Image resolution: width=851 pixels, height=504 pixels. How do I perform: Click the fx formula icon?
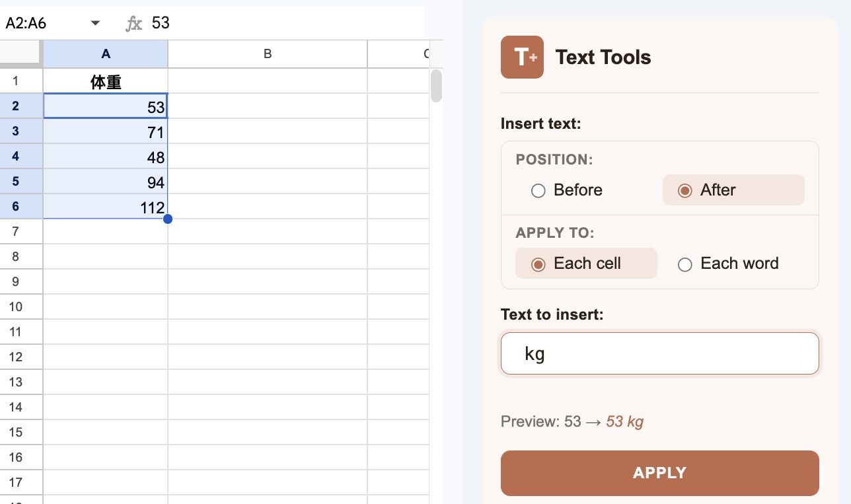pyautogui.click(x=133, y=22)
